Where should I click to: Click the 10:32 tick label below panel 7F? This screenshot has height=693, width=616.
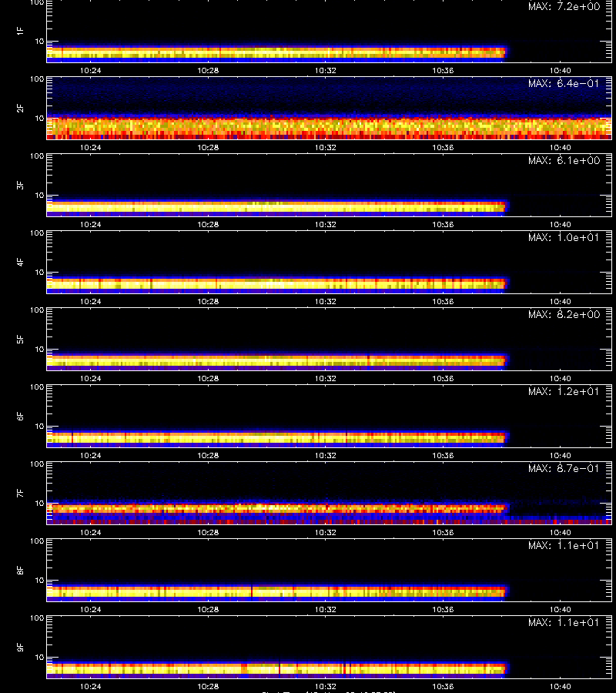coord(326,532)
